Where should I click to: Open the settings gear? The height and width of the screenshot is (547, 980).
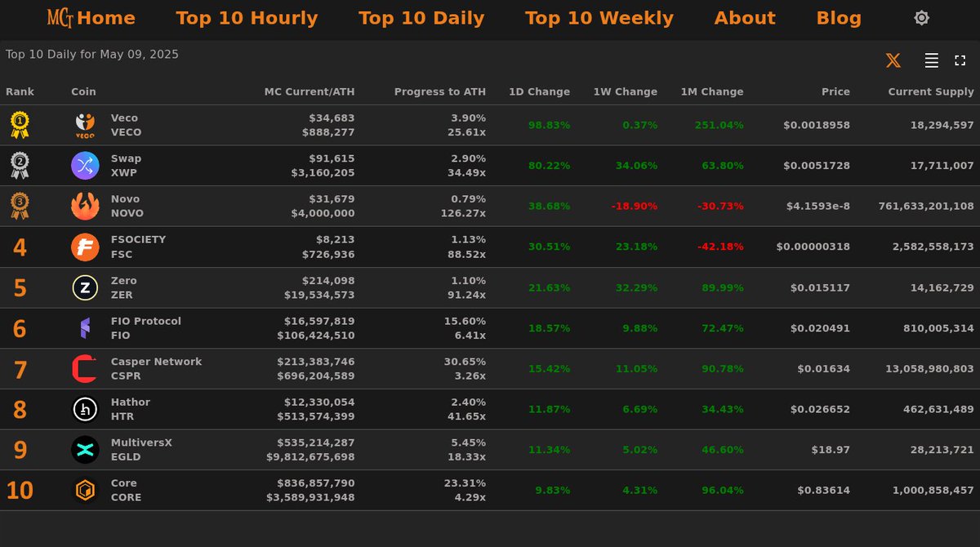pyautogui.click(x=921, y=17)
